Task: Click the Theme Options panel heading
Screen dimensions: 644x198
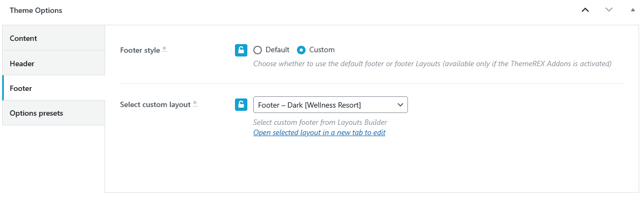Action: click(36, 11)
